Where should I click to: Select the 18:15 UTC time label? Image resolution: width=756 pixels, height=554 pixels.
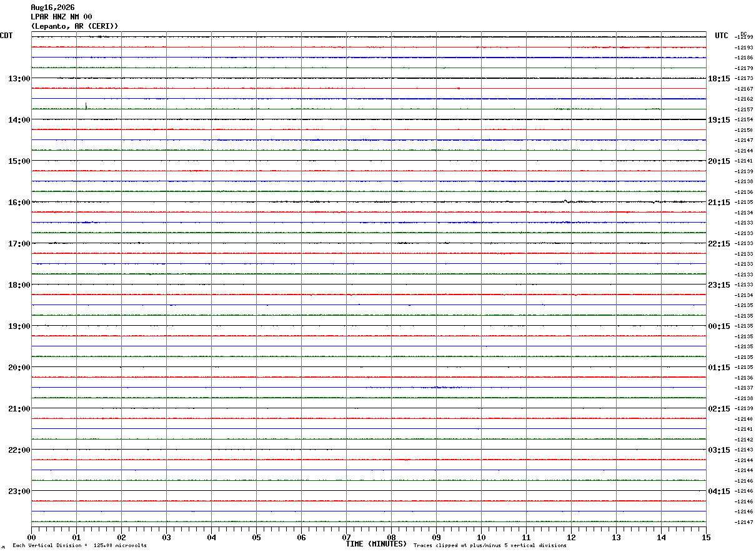click(719, 79)
